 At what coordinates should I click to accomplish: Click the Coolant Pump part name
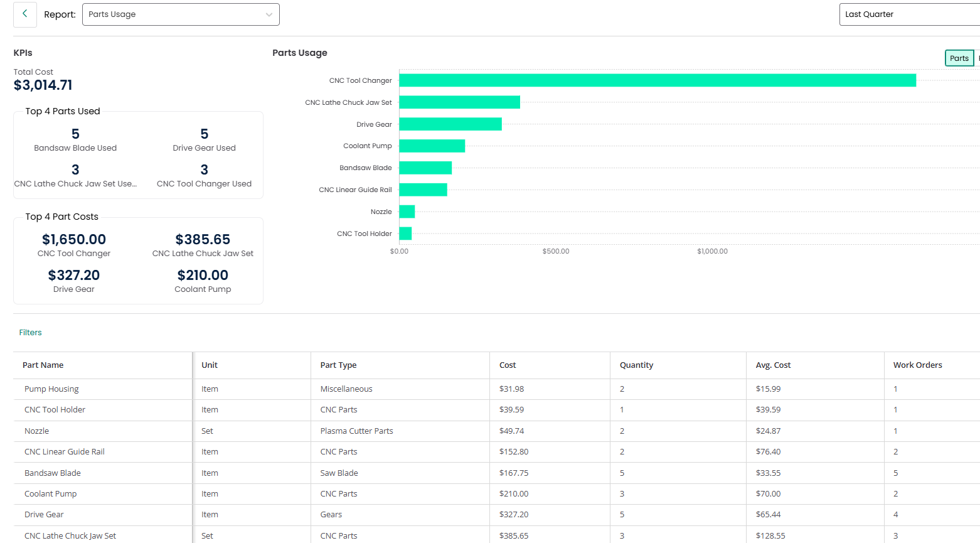51,494
